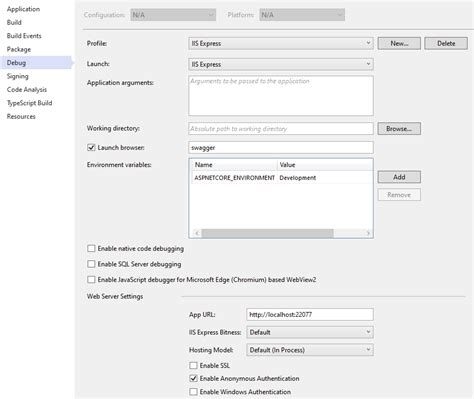Click the environment variables horizontal scrollbar
The height and width of the screenshot is (399, 474).
tap(267, 233)
